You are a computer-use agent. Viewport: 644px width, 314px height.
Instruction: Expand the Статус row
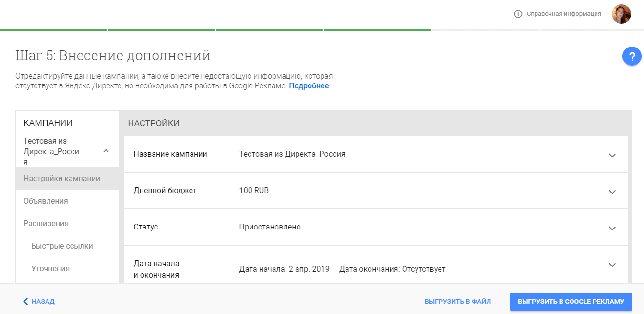coord(612,227)
